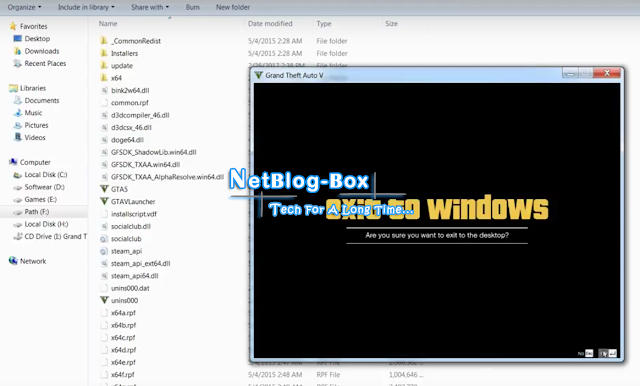Open Local Disk (C:) drive
Viewport: 640px width, 386px height.
[x=46, y=175]
